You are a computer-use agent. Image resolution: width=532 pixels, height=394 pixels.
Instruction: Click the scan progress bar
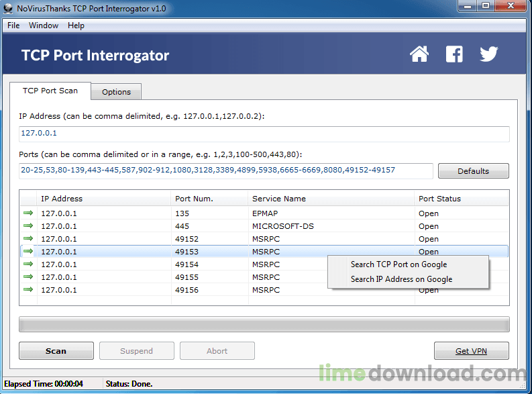point(264,324)
